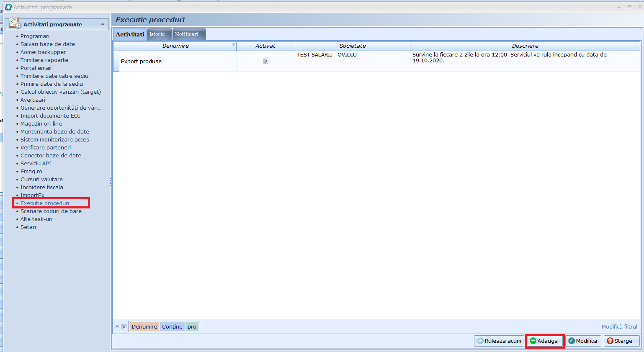This screenshot has width=644, height=352.
Task: Click the Ruleaza acum run icon
Action: point(480,341)
